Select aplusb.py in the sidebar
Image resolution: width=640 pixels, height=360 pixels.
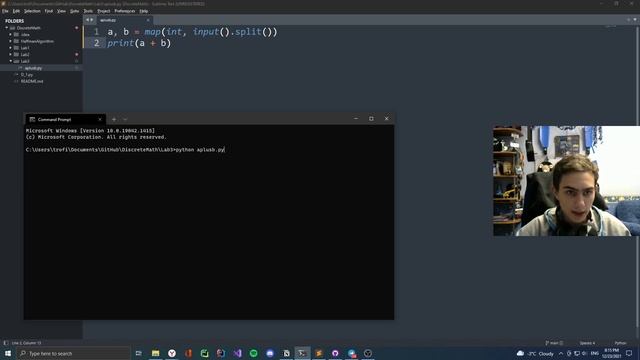[x=33, y=68]
